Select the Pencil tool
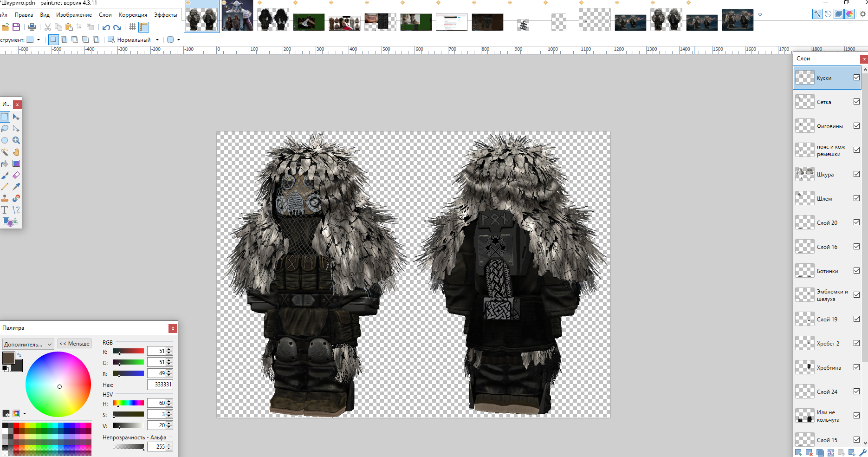The width and height of the screenshot is (868, 457). pos(5,187)
